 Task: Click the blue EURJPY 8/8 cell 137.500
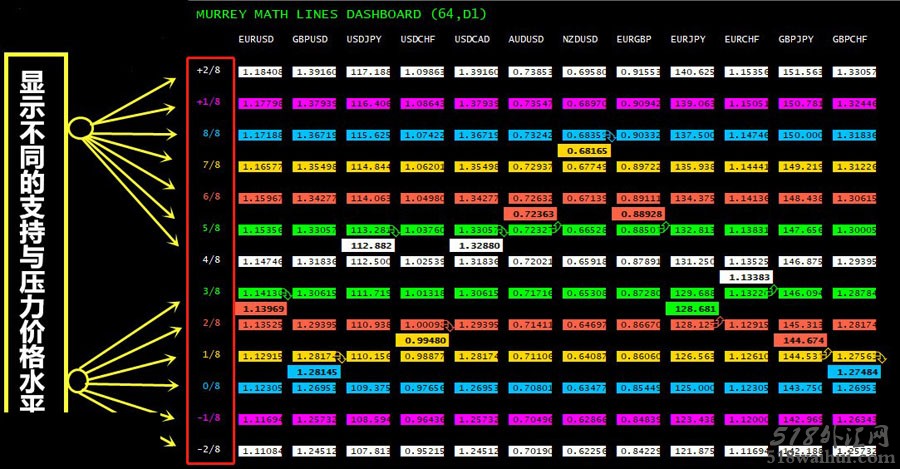tap(692, 135)
